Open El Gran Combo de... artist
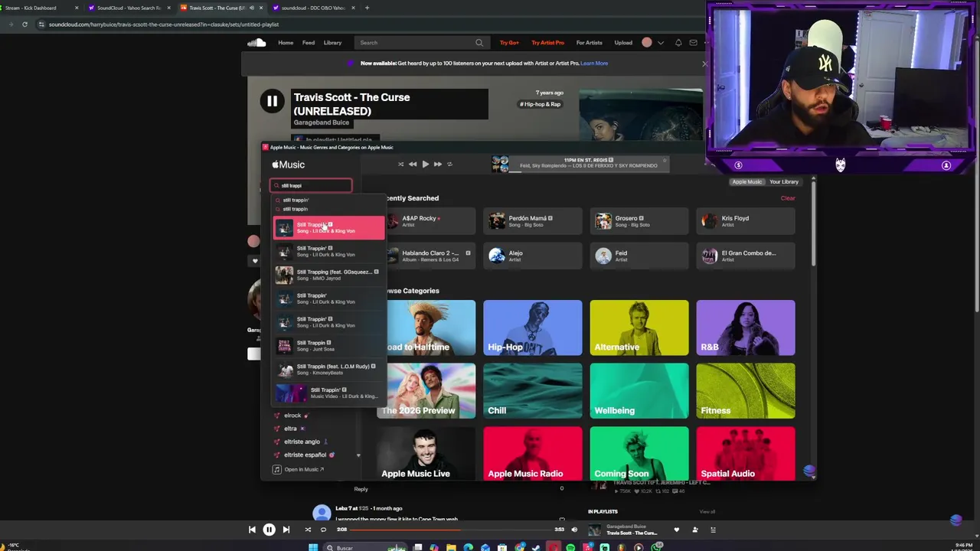Screen dimensions: 980x551 745,256
